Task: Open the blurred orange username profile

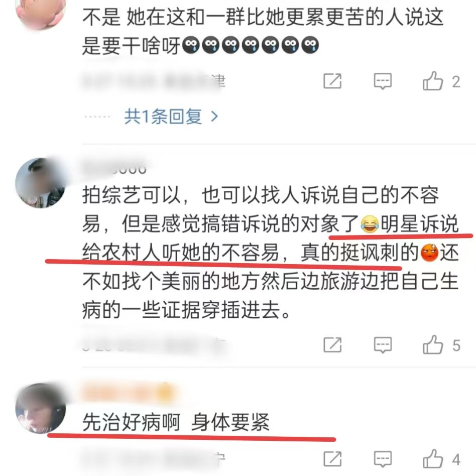Action: 128,393
